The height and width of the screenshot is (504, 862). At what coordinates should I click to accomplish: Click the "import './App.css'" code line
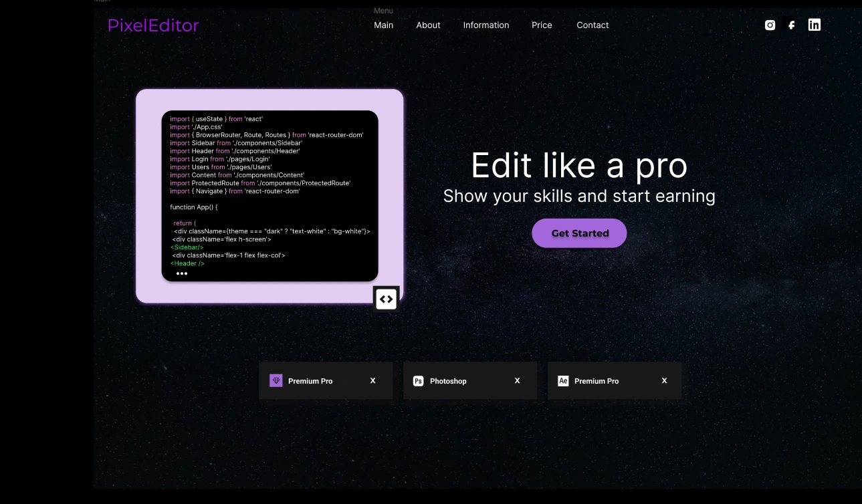click(x=196, y=127)
